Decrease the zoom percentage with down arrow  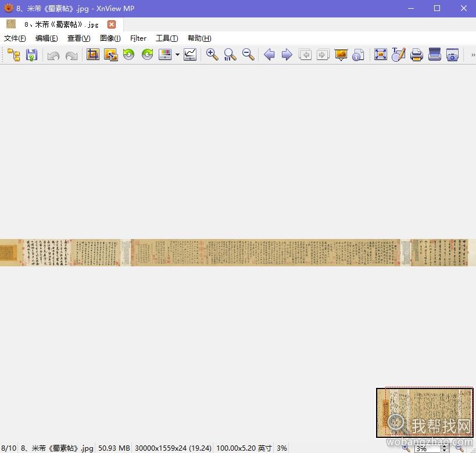[445, 451]
